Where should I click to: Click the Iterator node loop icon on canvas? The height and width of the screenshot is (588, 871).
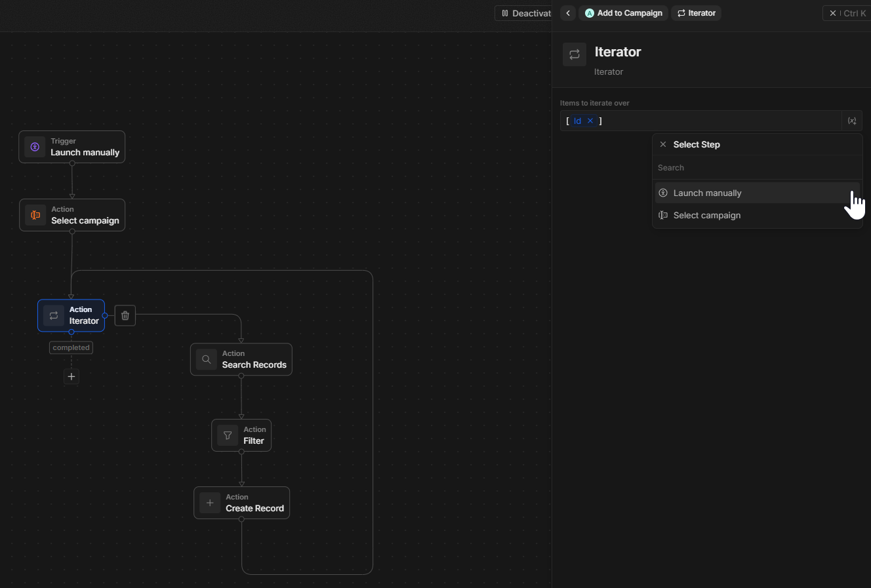[54, 315]
